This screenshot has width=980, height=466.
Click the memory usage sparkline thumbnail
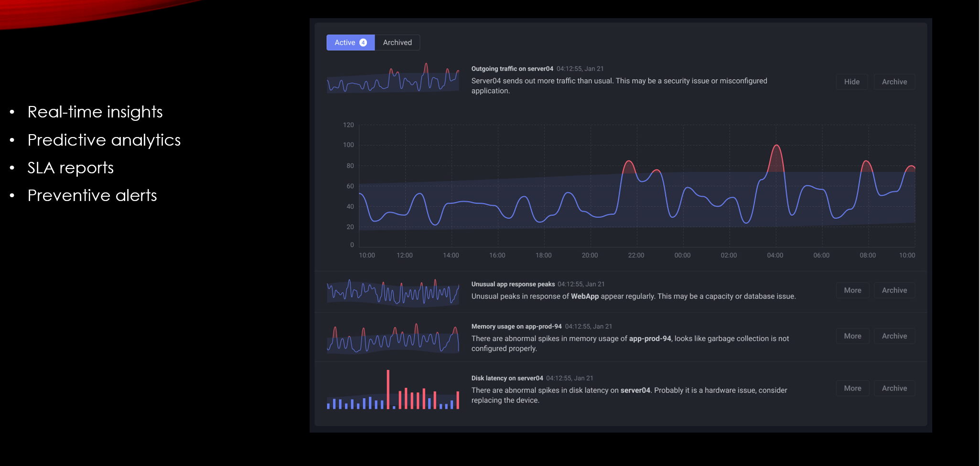[x=393, y=339]
